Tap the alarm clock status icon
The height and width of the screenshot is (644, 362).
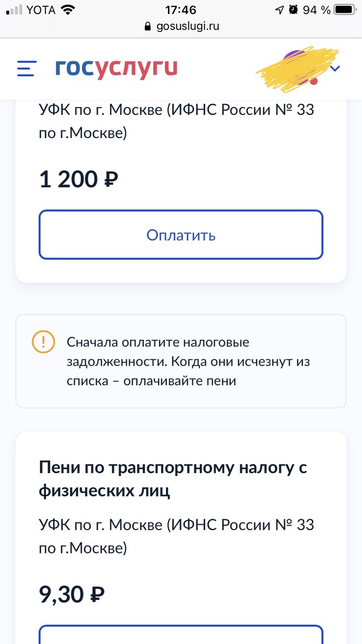[x=294, y=10]
